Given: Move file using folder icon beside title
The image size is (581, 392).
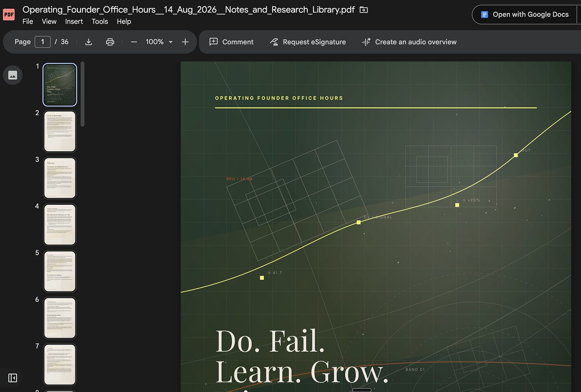Looking at the screenshot, I should point(364,10).
